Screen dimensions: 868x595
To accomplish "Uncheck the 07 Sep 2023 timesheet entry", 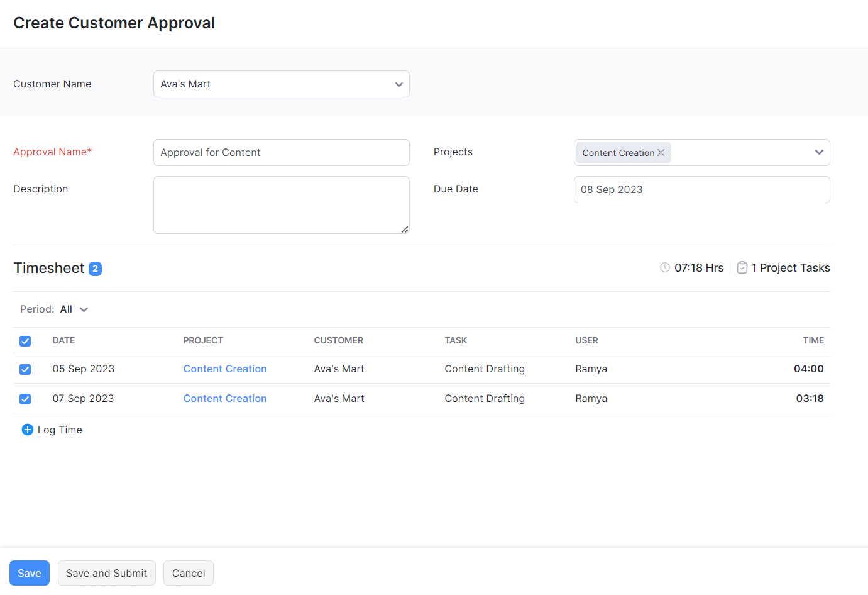I will [25, 399].
